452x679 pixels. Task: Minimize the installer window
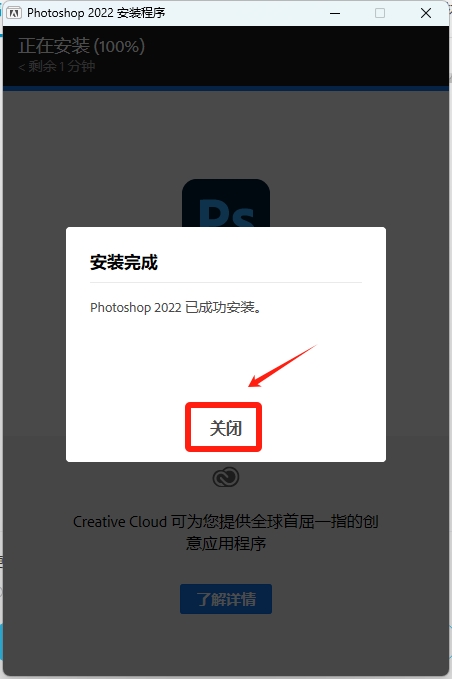(x=335, y=13)
